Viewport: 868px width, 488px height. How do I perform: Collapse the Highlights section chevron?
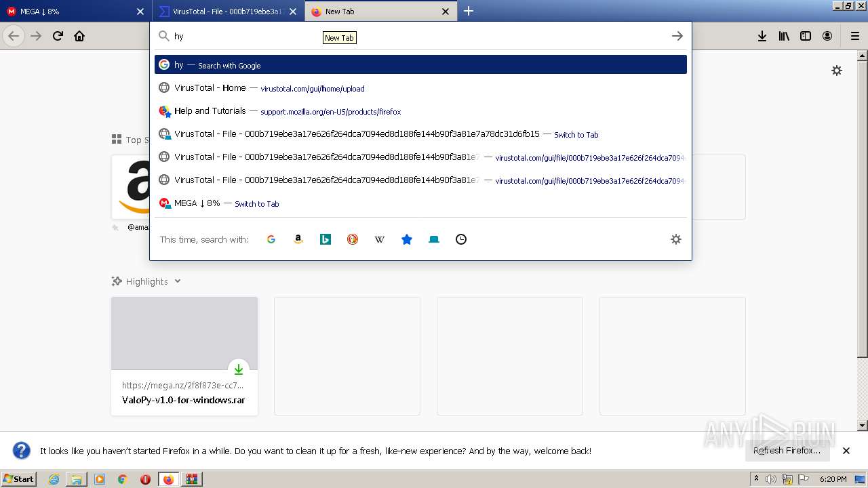tap(178, 281)
